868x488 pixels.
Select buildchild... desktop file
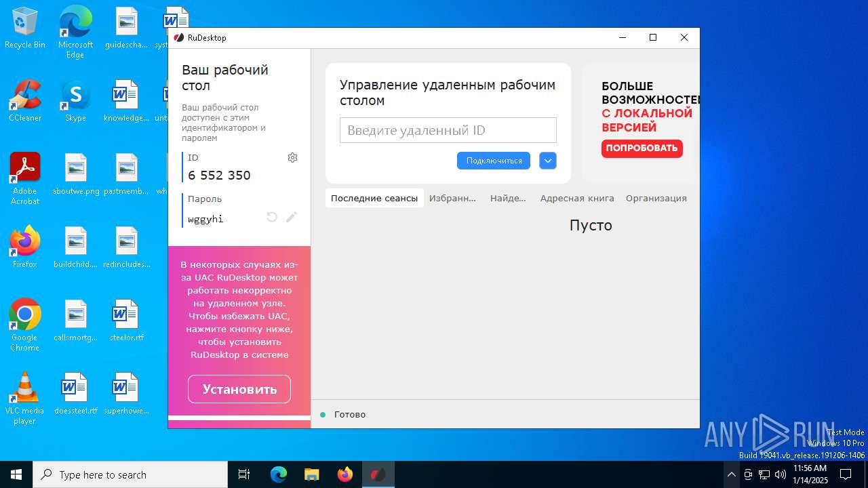coord(75,247)
